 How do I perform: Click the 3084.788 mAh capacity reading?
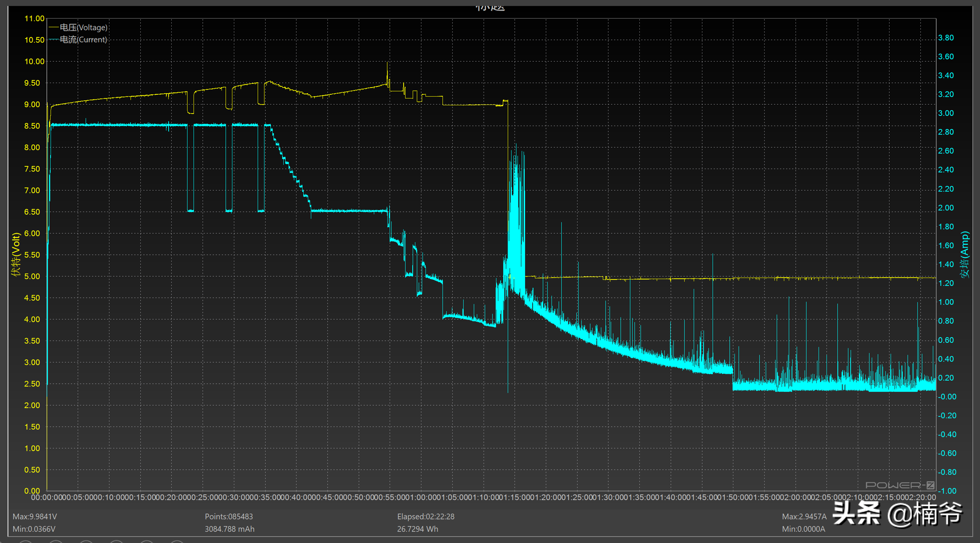pyautogui.click(x=229, y=529)
